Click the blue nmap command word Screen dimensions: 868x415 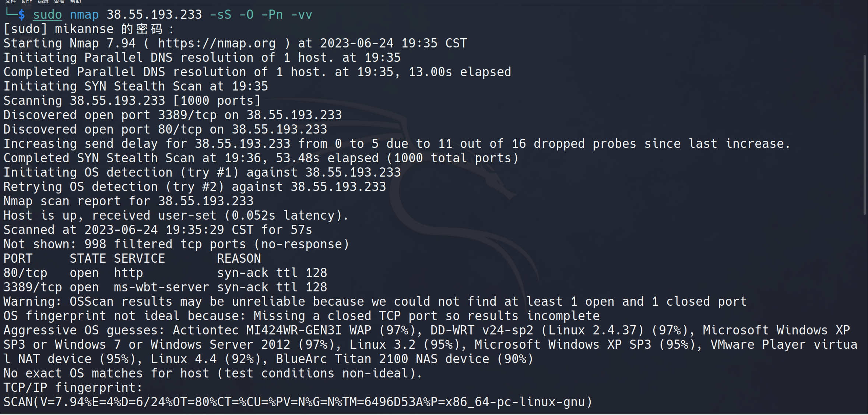coord(84,15)
